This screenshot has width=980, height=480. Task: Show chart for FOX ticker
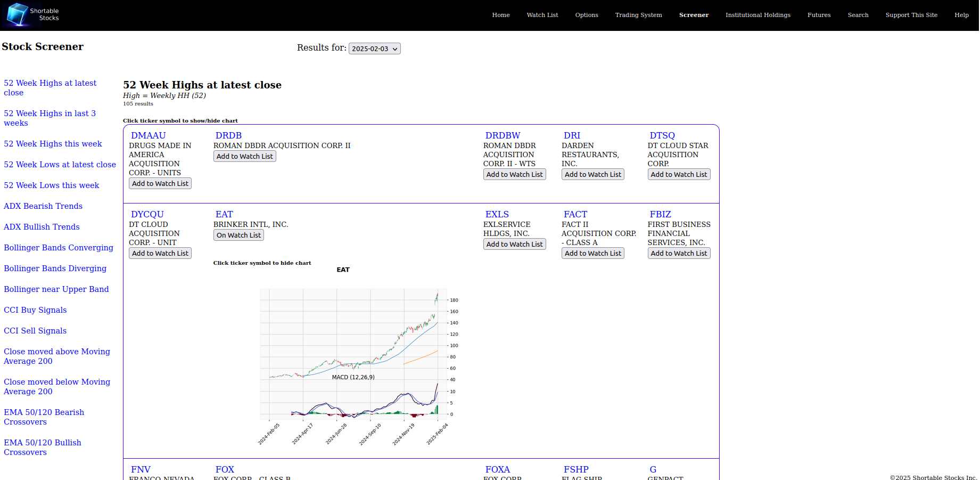225,469
